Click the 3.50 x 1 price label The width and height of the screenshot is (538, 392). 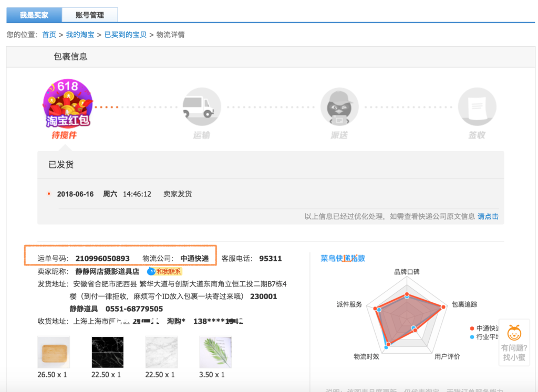(212, 375)
